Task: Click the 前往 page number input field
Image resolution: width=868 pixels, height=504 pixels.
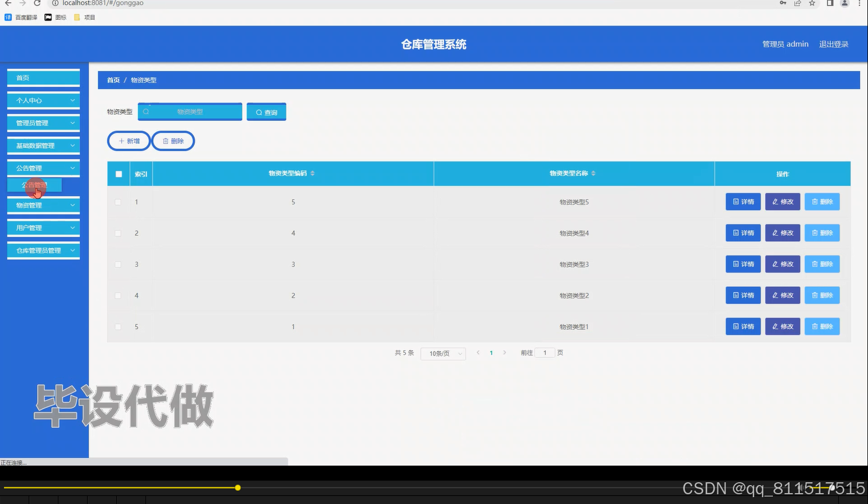Action: click(x=545, y=353)
